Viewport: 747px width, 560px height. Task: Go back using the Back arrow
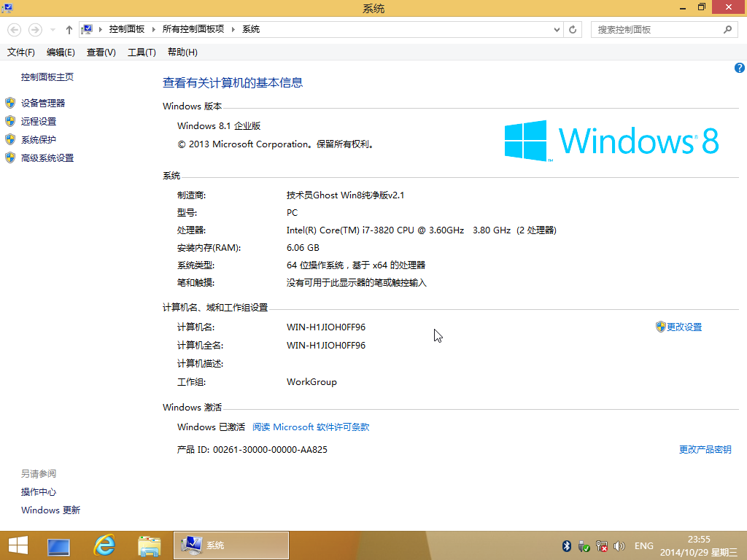coord(15,29)
